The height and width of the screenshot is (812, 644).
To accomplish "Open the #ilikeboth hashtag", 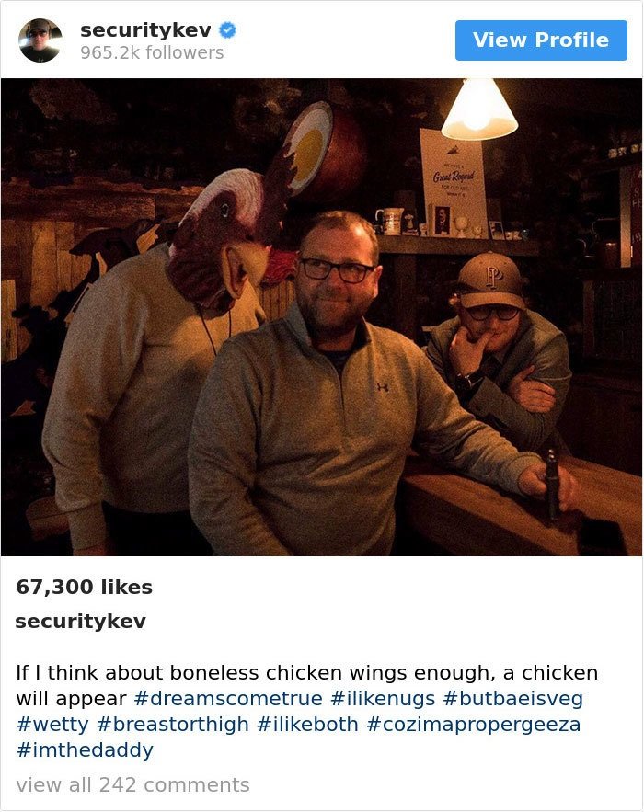I will coord(307,724).
